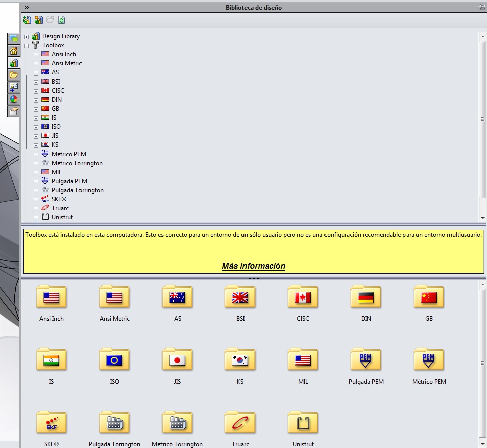The height and width of the screenshot is (448, 487).
Task: Click the panel splitter collapse arrows
Action: click(254, 278)
